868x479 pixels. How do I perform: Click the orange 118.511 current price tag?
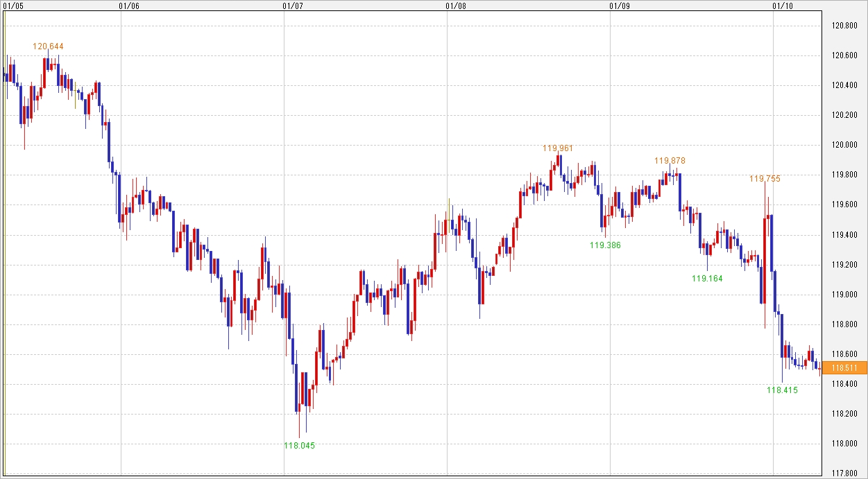pos(844,368)
